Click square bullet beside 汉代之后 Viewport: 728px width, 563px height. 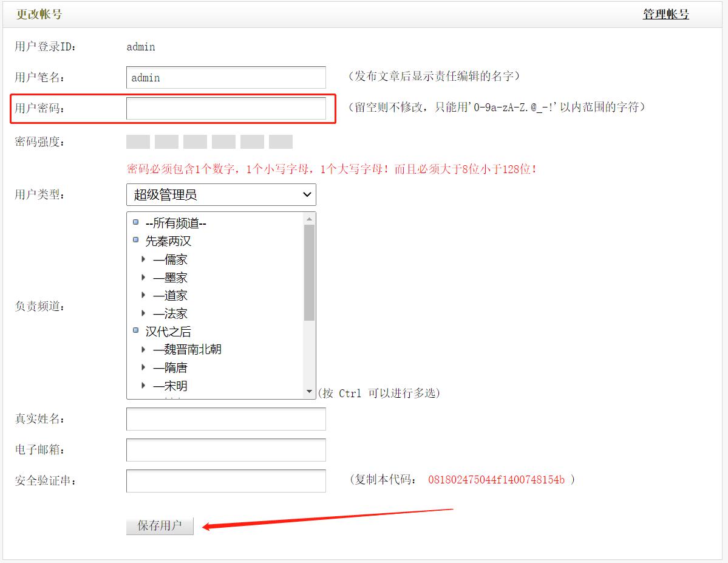(x=135, y=330)
